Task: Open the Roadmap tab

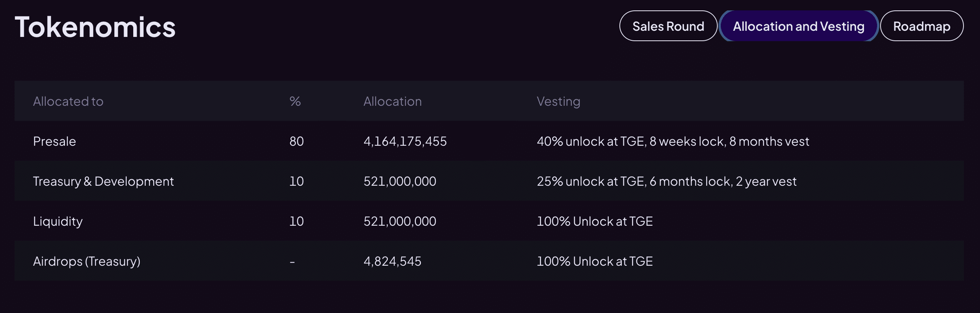Action: click(922, 26)
